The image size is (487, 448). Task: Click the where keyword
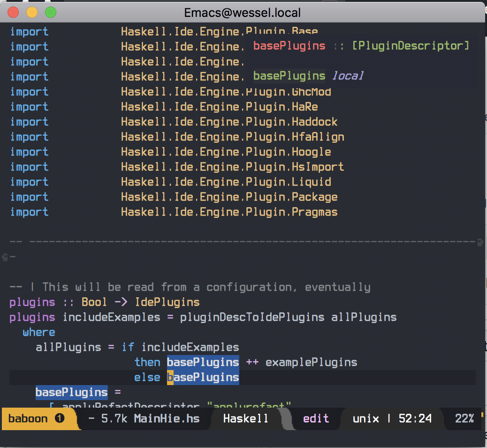(x=39, y=332)
